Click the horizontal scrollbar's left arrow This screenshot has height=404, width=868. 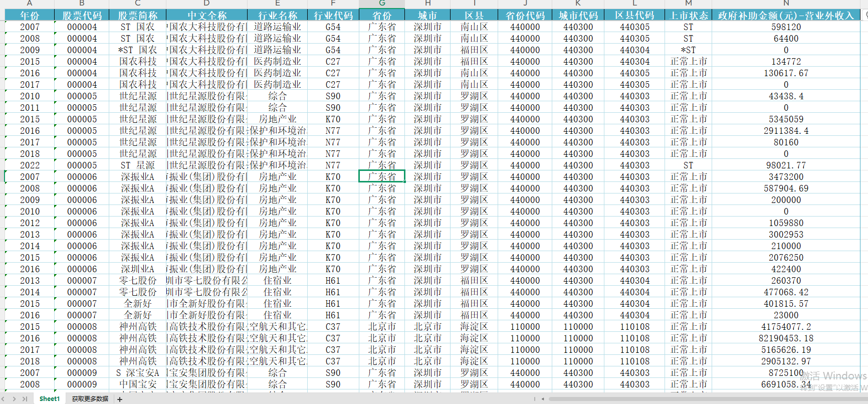[x=542, y=399]
